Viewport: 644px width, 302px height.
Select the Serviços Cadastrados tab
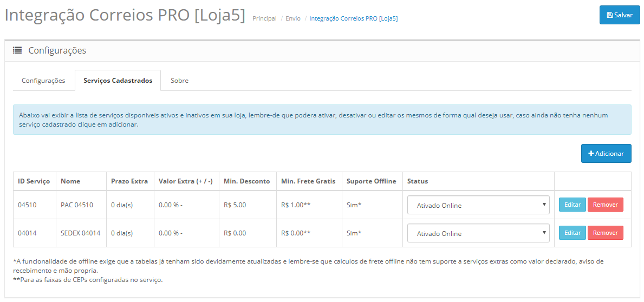(118, 81)
